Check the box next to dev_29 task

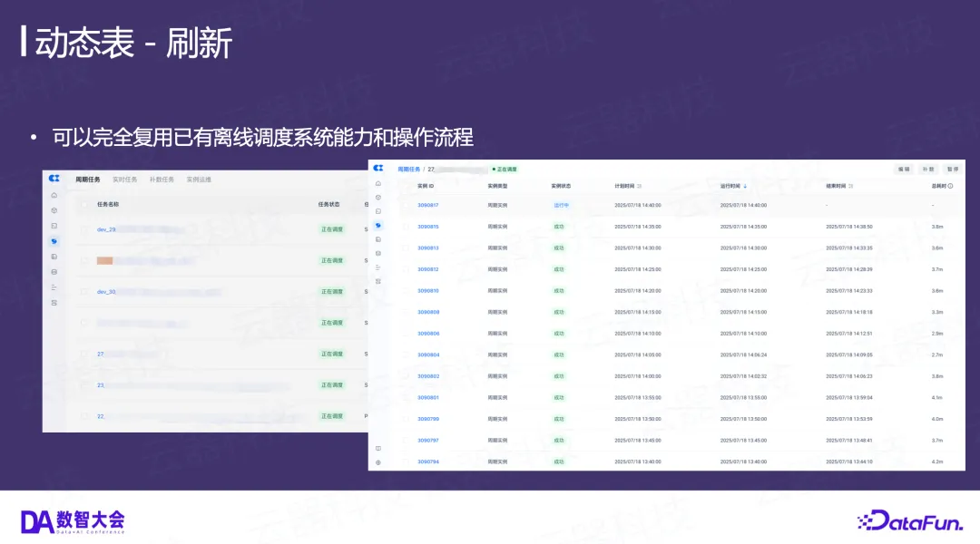[83, 229]
